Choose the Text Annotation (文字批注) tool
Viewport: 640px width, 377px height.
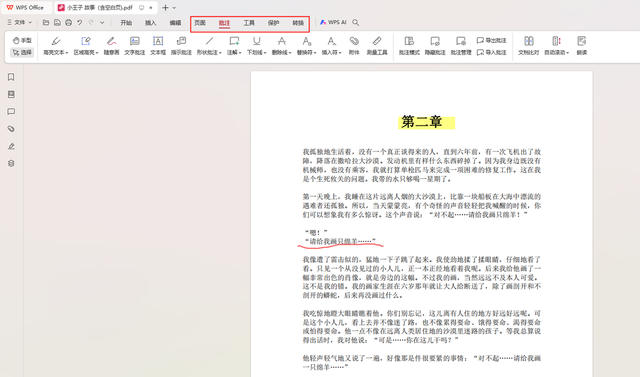click(x=135, y=46)
